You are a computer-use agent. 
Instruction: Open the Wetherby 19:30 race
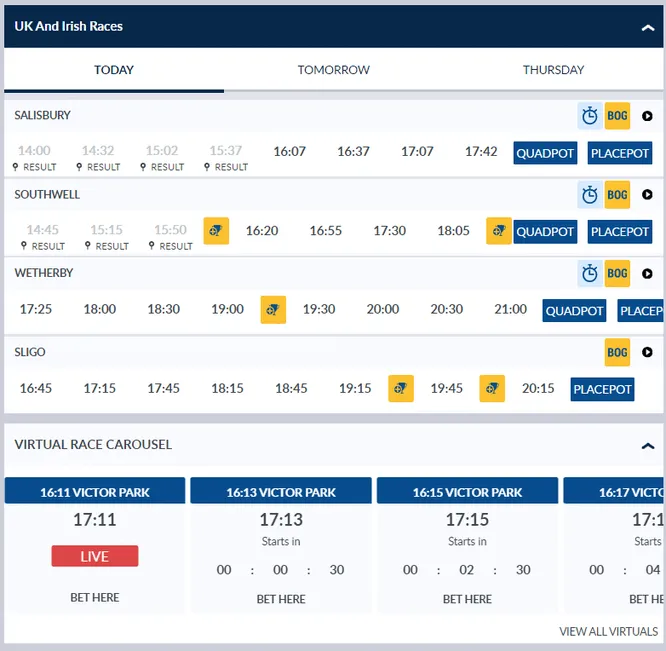click(x=319, y=309)
